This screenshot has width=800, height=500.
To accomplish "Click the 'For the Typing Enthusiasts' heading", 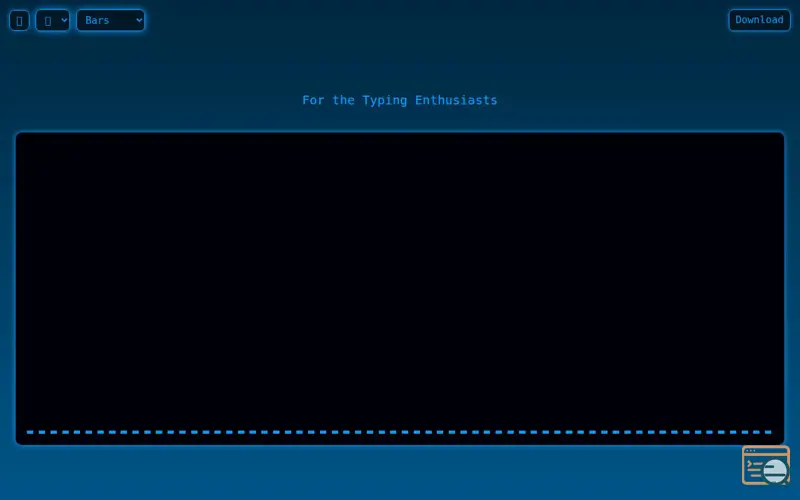I will click(x=399, y=100).
